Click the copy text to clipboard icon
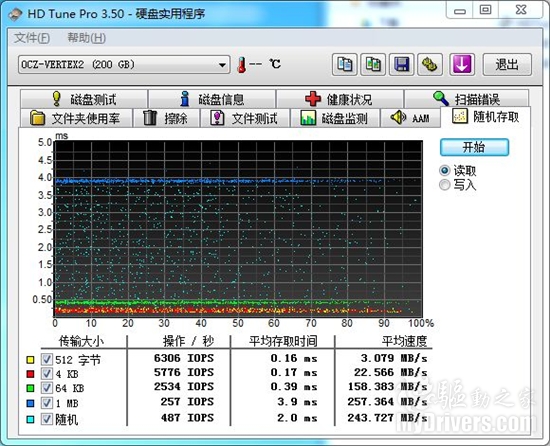The image size is (550, 446). [x=345, y=65]
